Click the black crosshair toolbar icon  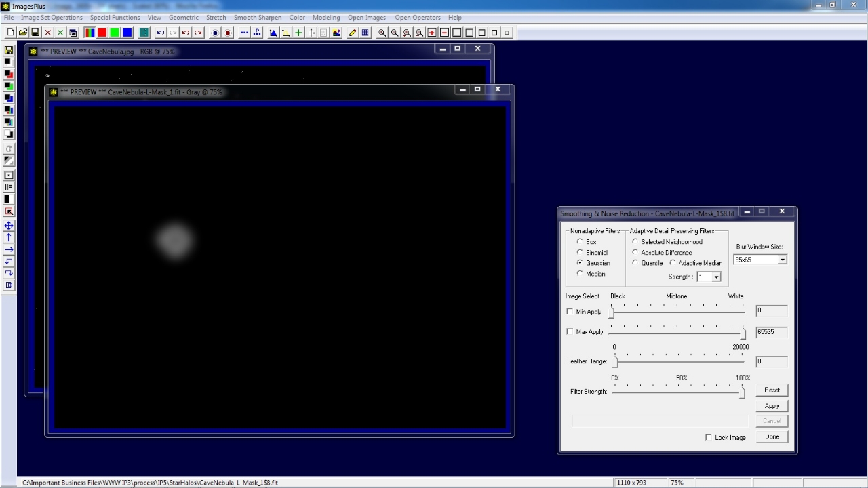tap(311, 33)
